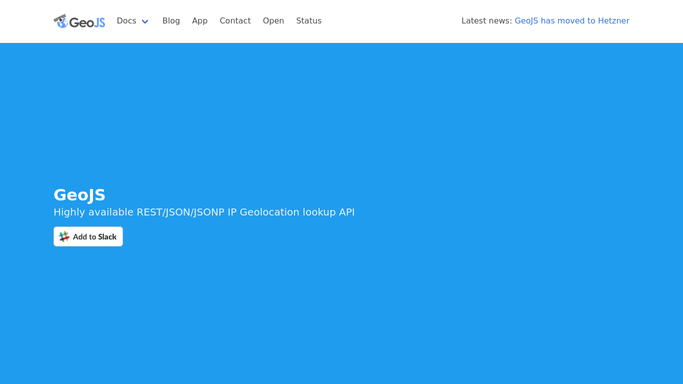Navigate to the Contact page
The image size is (683, 384).
pos(235,21)
